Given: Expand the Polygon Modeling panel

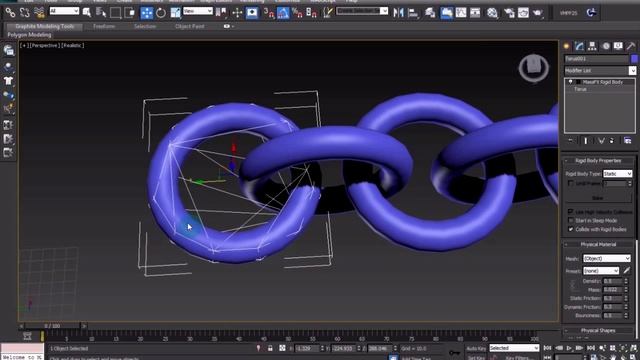Looking at the screenshot, I should (x=29, y=35).
